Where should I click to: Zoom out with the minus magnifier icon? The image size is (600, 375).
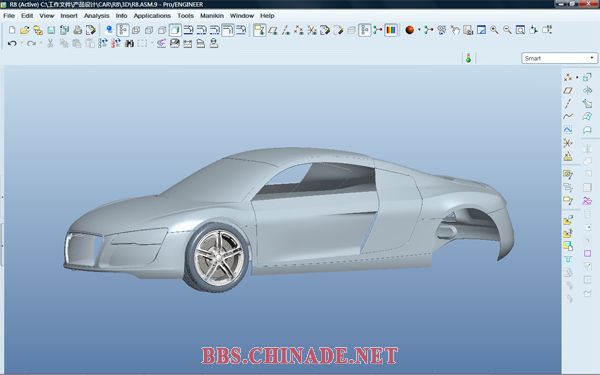507,30
